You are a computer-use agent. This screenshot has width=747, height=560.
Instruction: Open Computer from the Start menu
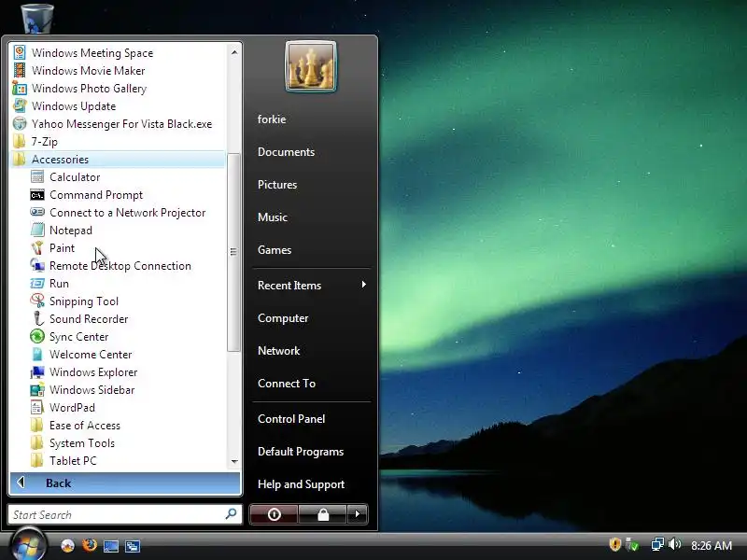tap(283, 318)
